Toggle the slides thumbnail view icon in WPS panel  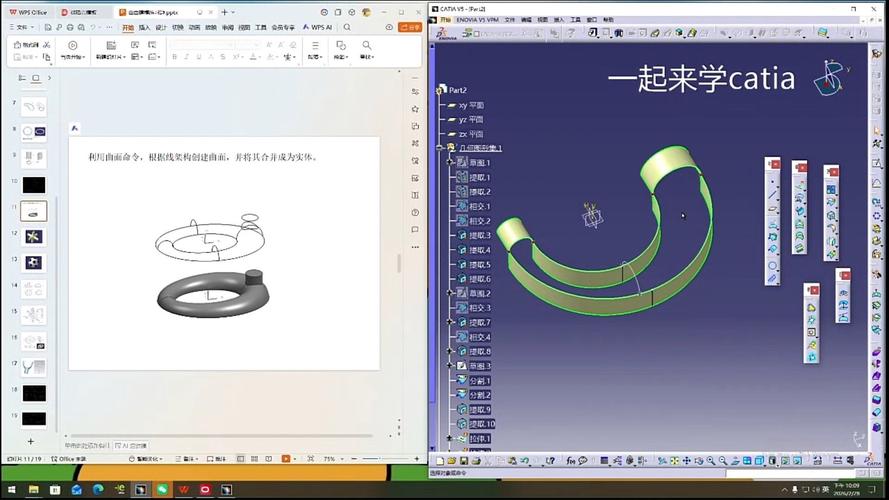coord(36,78)
